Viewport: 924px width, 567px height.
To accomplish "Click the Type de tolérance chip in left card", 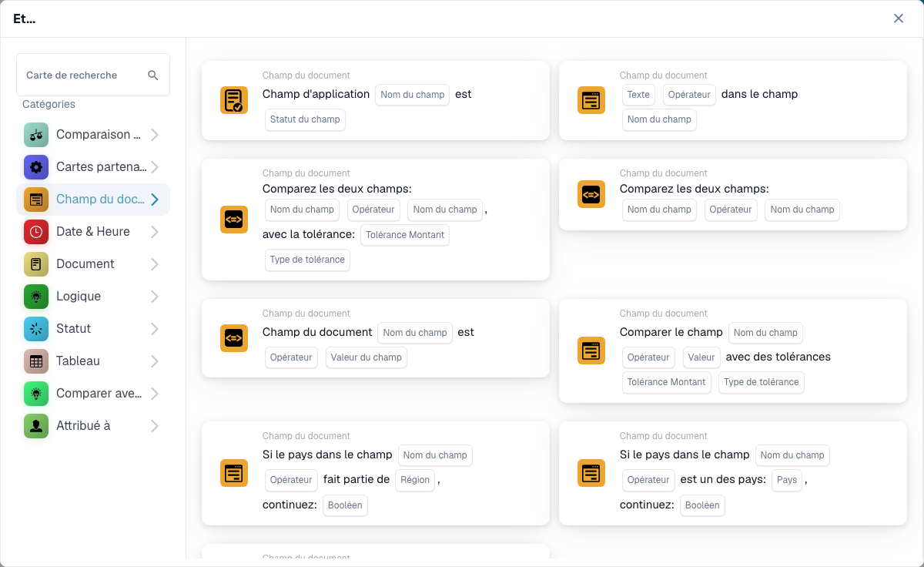I will click(307, 260).
